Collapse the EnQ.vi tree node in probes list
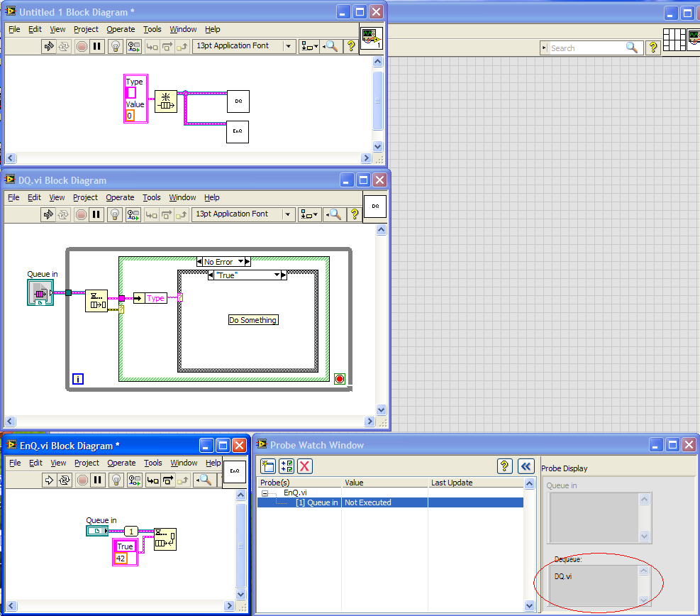 click(x=265, y=493)
